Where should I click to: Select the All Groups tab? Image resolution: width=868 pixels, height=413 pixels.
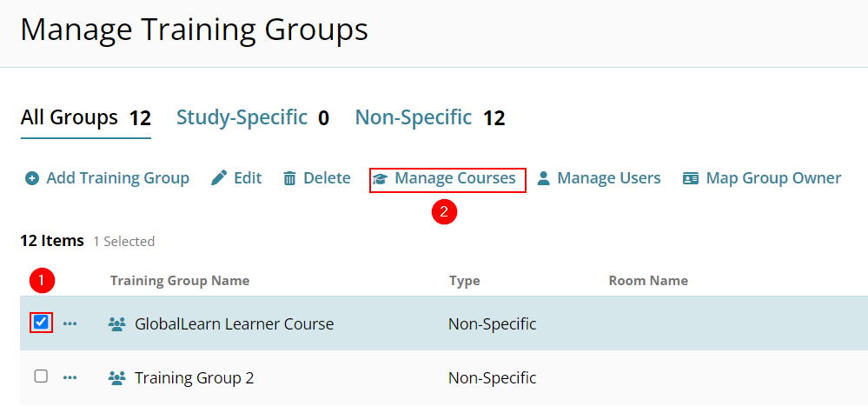click(86, 118)
